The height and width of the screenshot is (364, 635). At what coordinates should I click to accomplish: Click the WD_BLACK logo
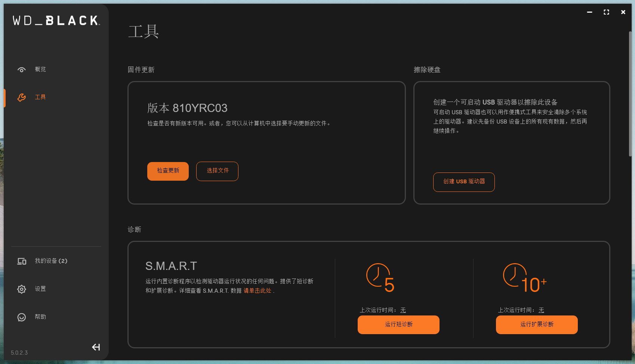56,21
